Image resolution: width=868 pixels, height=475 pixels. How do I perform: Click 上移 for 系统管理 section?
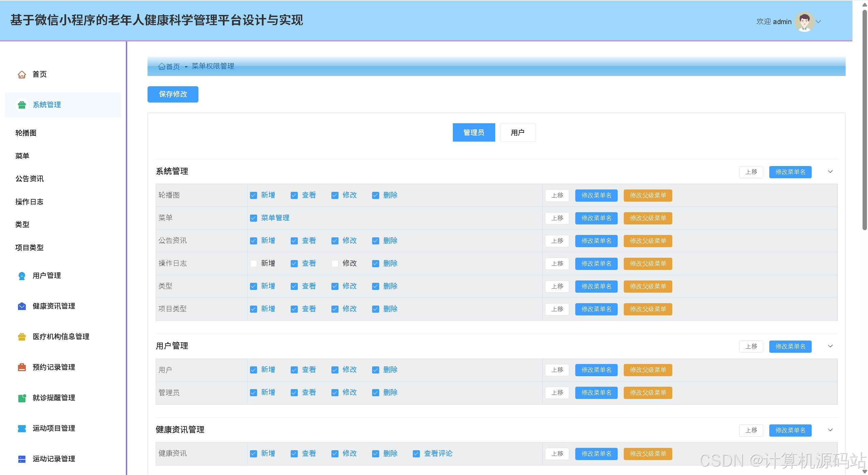click(751, 172)
